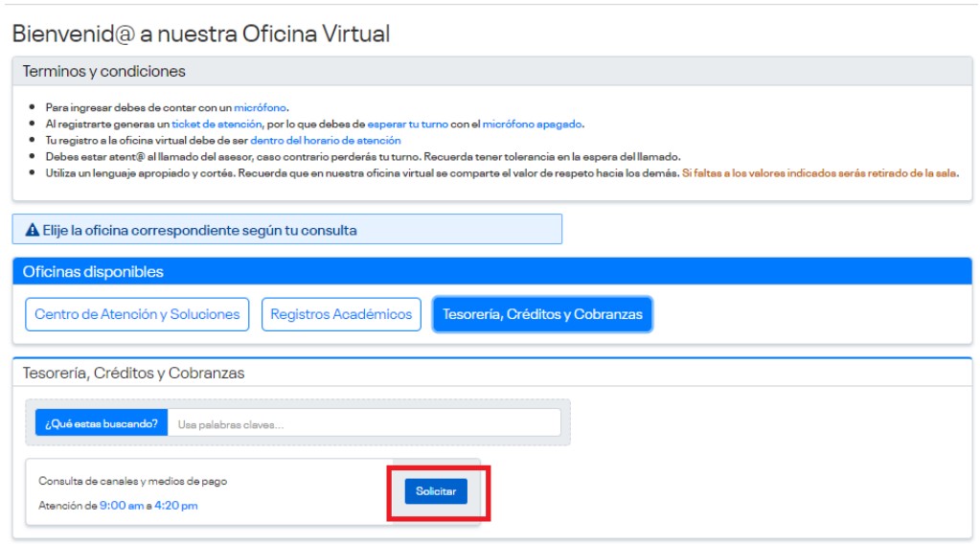Viewport: 980px width, 545px height.
Task: Click the '9:00 am' start time
Action: pyautogui.click(x=122, y=506)
